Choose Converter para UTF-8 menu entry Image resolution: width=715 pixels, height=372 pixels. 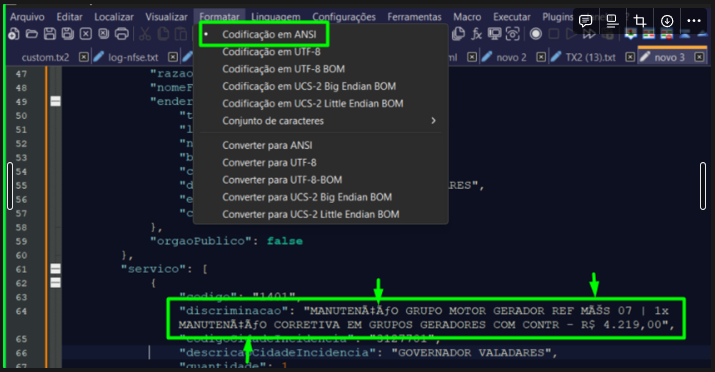[269, 163]
